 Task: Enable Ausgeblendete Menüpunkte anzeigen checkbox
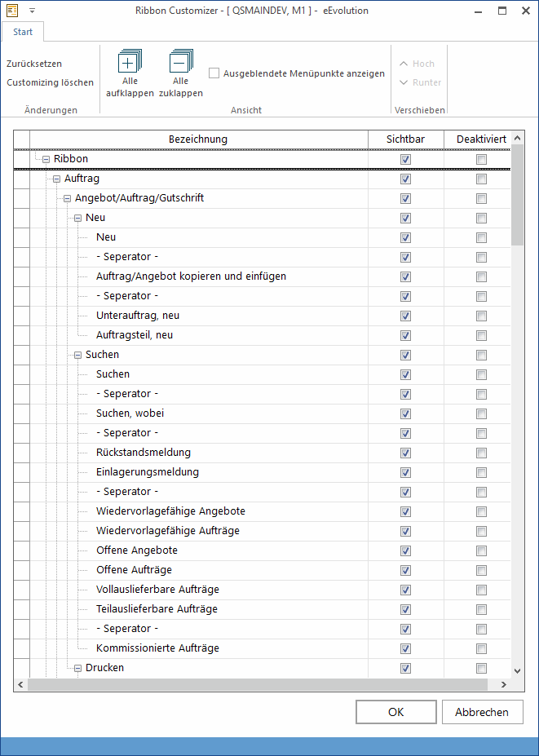click(x=214, y=73)
